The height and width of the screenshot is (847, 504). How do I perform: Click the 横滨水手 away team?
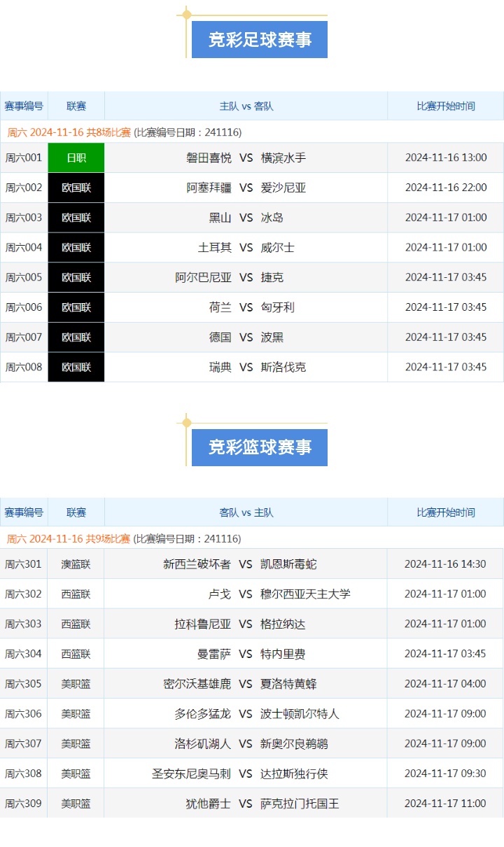tap(283, 157)
